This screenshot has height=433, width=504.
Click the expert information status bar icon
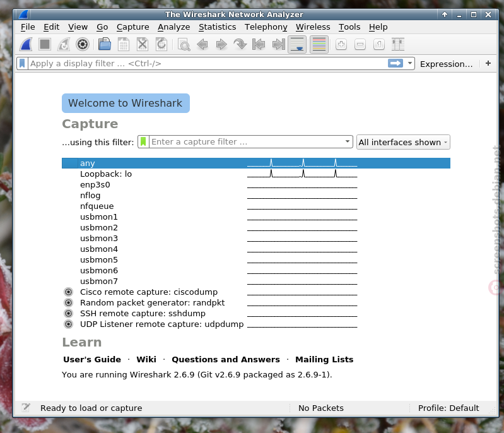pyautogui.click(x=26, y=408)
